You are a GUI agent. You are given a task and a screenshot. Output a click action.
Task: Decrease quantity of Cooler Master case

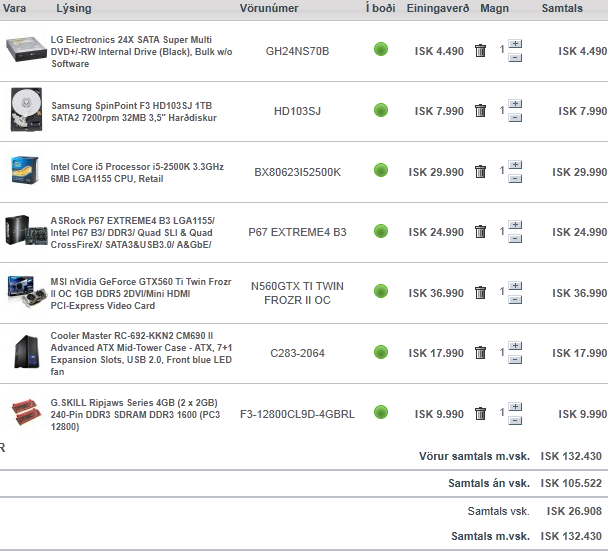click(515, 360)
